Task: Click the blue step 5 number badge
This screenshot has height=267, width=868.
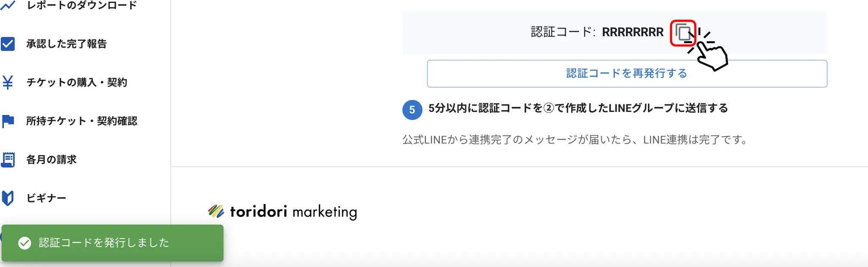Action: [x=412, y=110]
